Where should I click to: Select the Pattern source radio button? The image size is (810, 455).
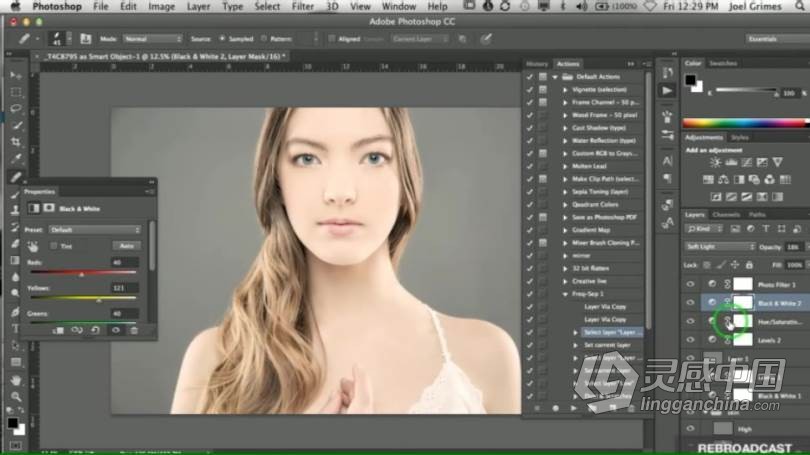[x=264, y=39]
